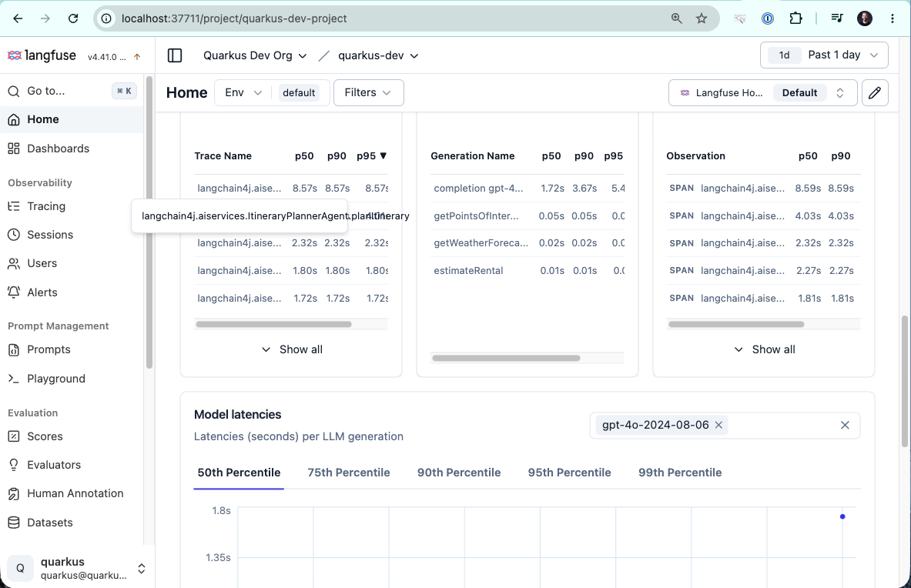Click the browser back arrow
Screen dimensions: 911x588
click(x=18, y=18)
